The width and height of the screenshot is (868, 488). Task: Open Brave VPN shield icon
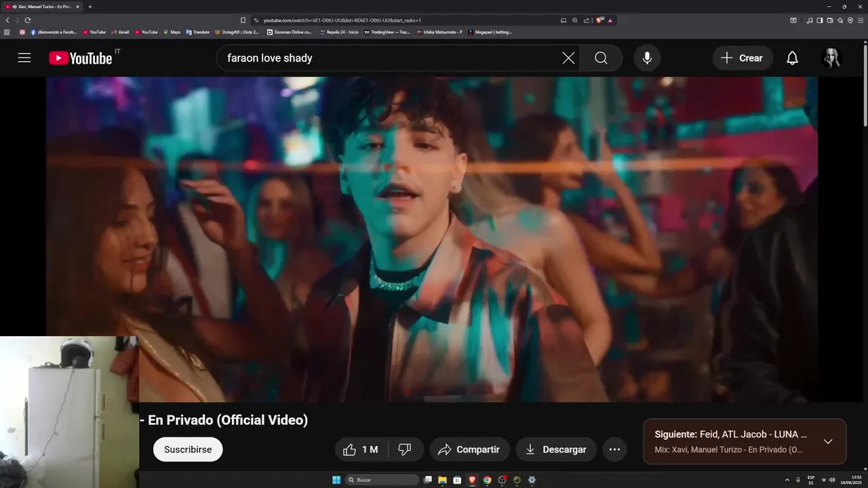coord(850,20)
